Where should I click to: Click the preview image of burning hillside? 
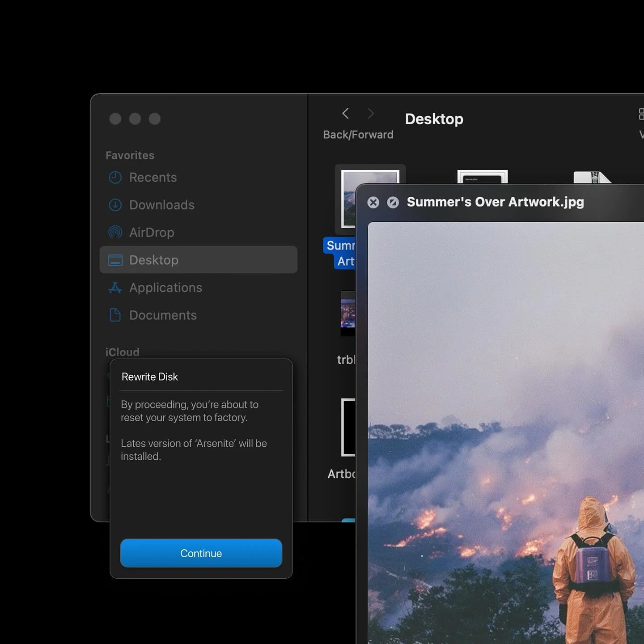tap(505, 432)
